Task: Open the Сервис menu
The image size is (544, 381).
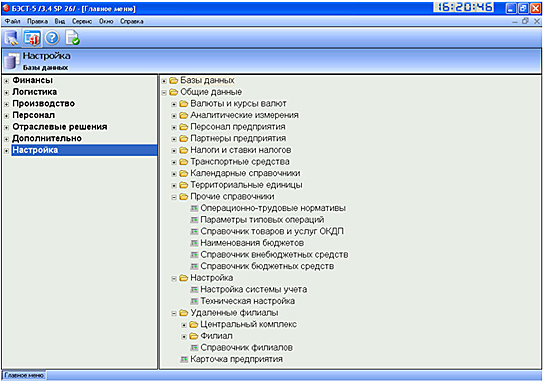Action: [x=82, y=22]
